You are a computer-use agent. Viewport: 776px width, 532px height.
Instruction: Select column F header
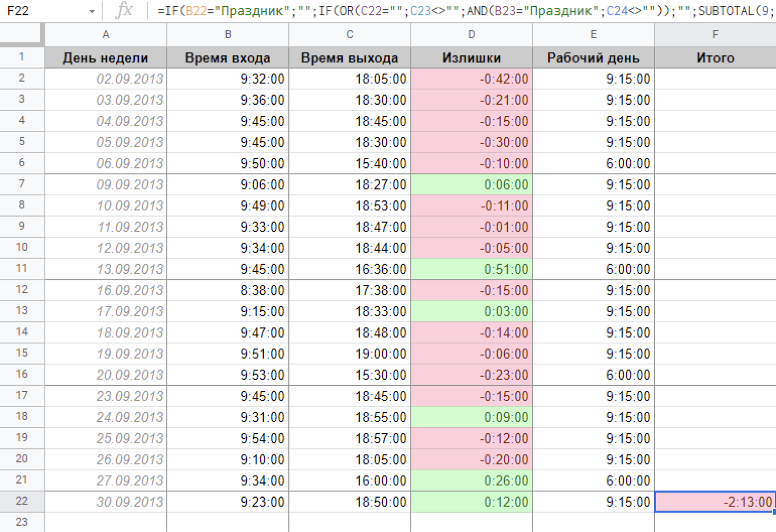pos(715,35)
